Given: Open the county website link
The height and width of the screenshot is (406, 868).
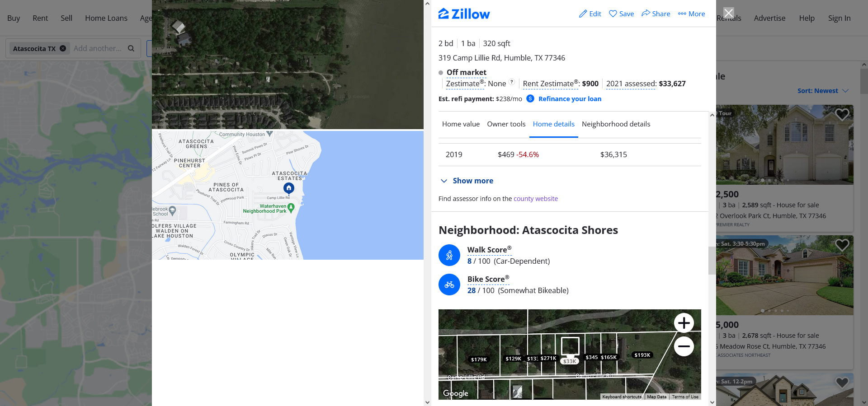Looking at the screenshot, I should [x=536, y=199].
